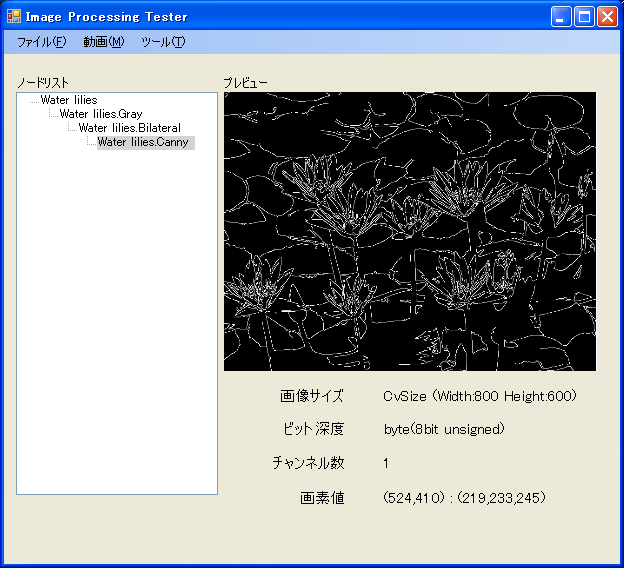Select the Water lilies.Gray node
The height and width of the screenshot is (568, 624).
point(101,114)
